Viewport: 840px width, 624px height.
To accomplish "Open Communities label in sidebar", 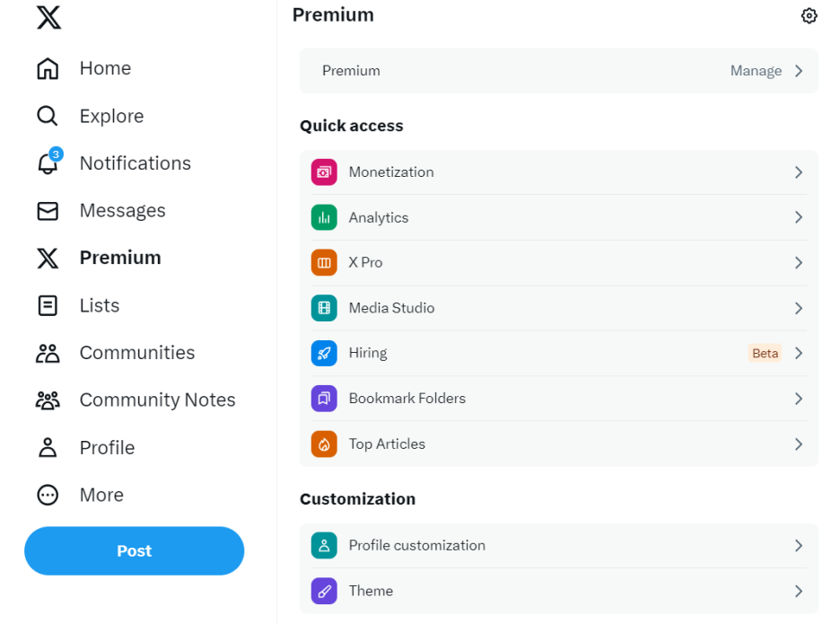I will [137, 353].
